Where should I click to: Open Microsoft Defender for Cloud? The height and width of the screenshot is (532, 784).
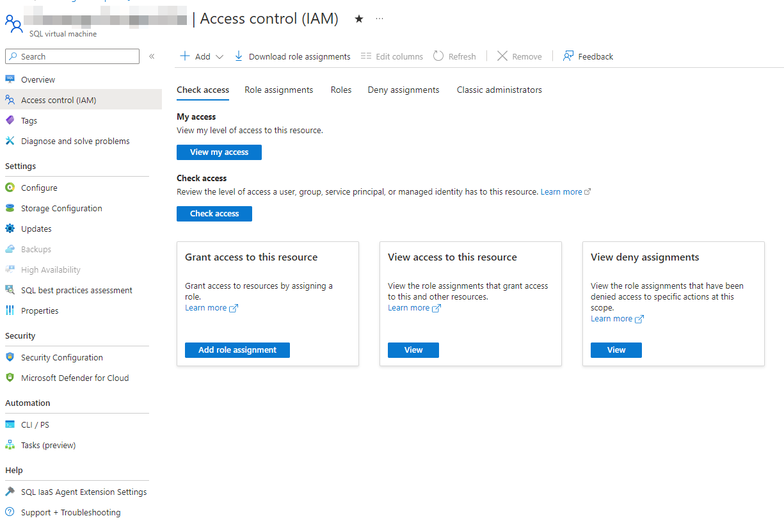75,378
